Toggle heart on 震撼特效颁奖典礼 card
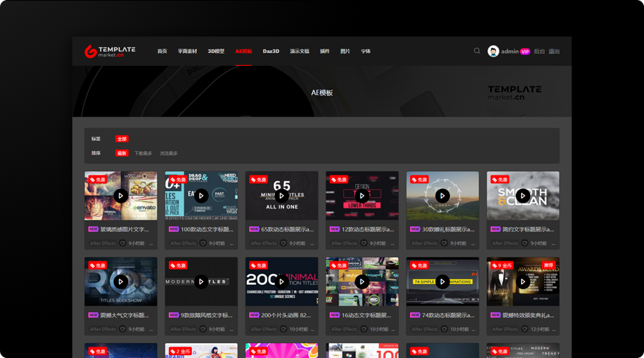Screen dimensions: 644x358 525,329
